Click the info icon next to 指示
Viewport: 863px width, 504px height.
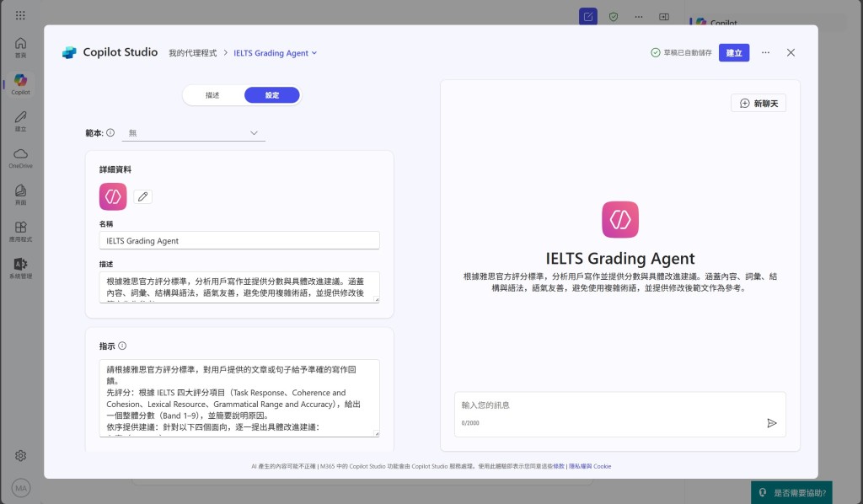pyautogui.click(x=122, y=346)
